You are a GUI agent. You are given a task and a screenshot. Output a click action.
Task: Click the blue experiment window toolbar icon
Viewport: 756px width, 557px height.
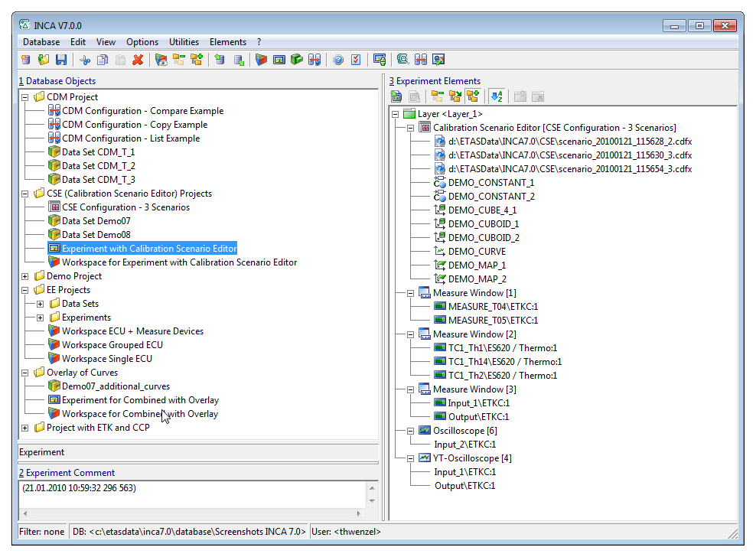click(279, 60)
